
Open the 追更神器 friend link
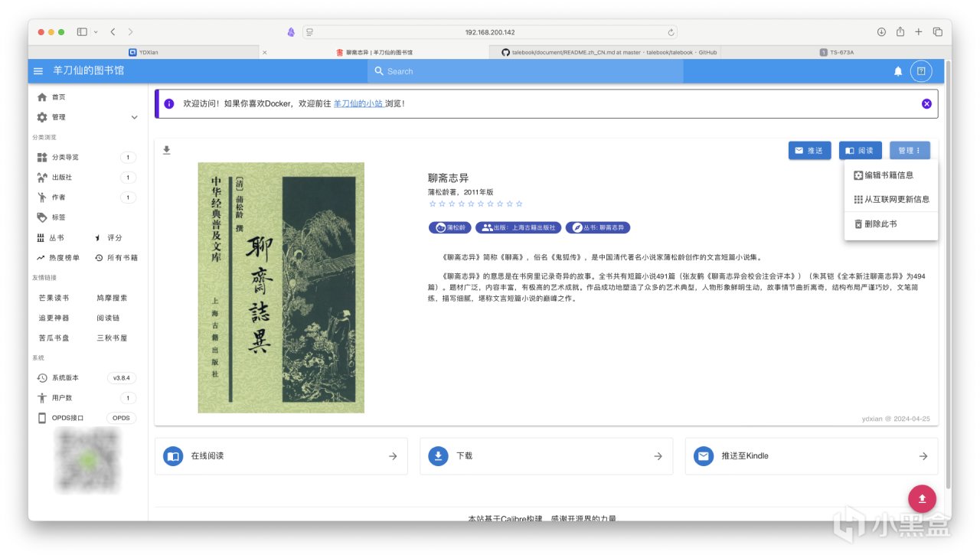tap(54, 318)
